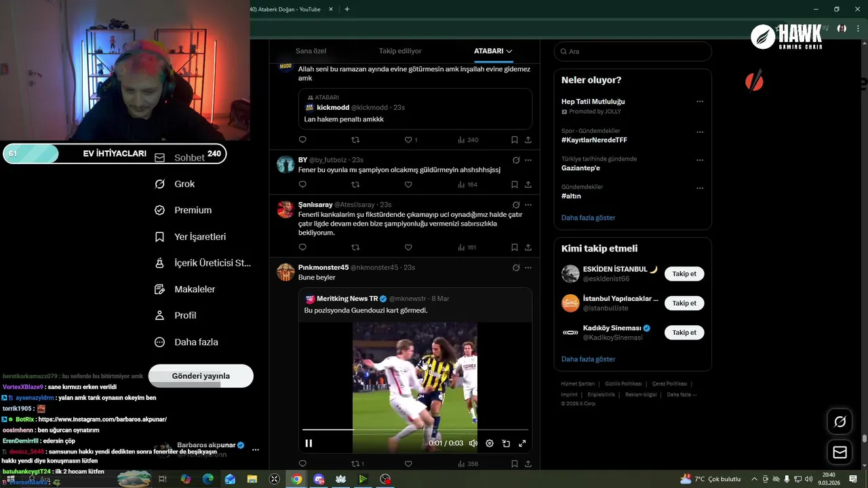Go to Profil page
The width and height of the screenshot is (868, 488).
[176, 315]
